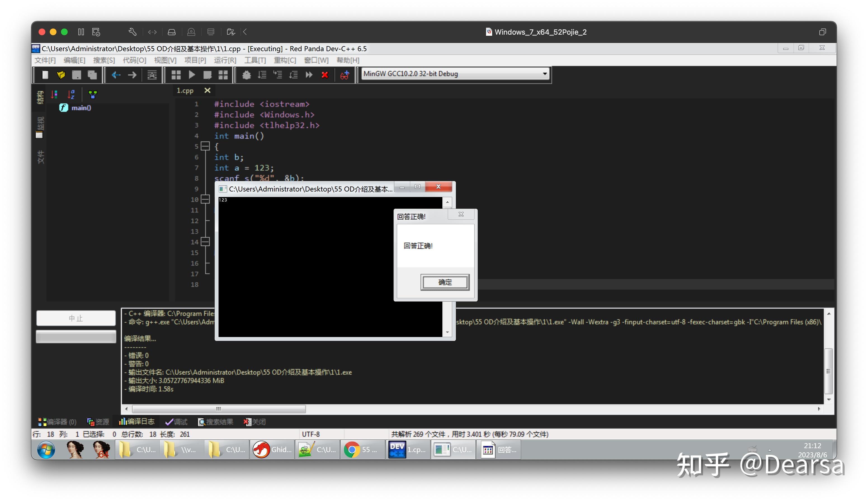Click the Debug bug toolbar icon
Image resolution: width=868 pixels, height=501 pixels.
click(x=246, y=75)
